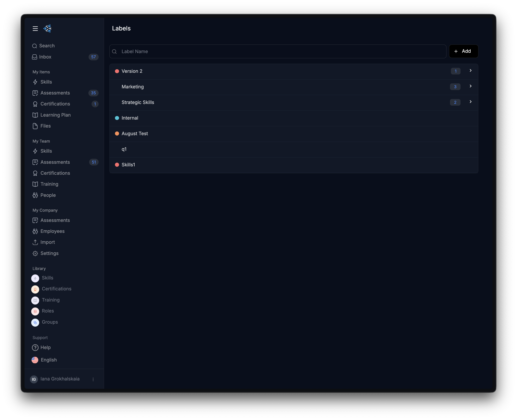Expand the Version 2 label chevron
This screenshot has height=420, width=517.
pos(470,71)
